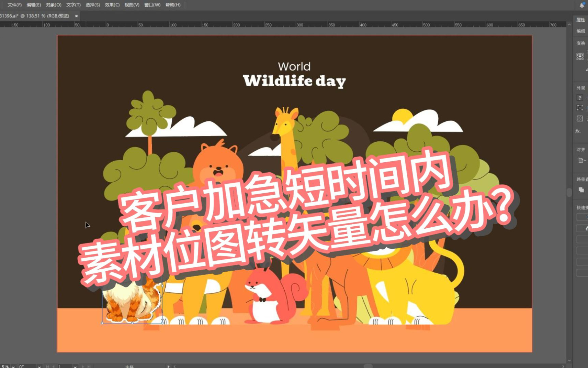Expand the align-to dropdown in properties

582,160
